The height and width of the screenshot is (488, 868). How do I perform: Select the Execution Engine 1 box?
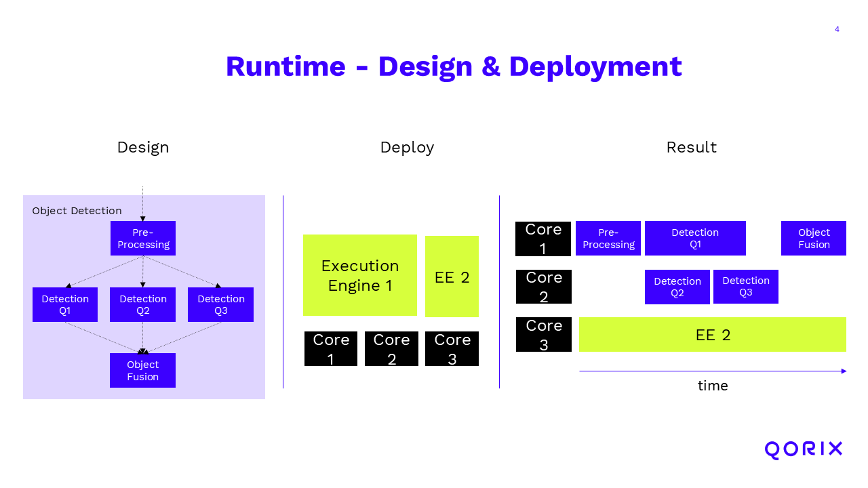click(x=360, y=275)
